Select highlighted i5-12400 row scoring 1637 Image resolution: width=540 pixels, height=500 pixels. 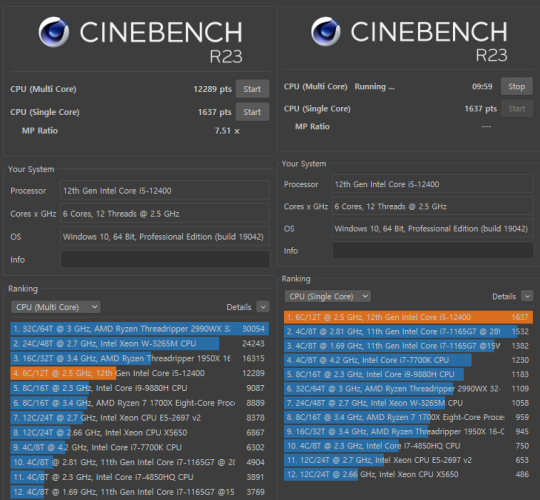pos(408,317)
